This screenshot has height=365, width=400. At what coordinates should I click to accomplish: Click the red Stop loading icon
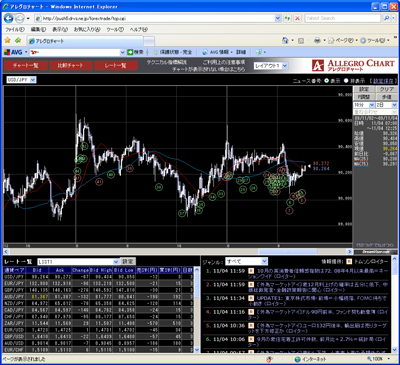click(x=298, y=18)
